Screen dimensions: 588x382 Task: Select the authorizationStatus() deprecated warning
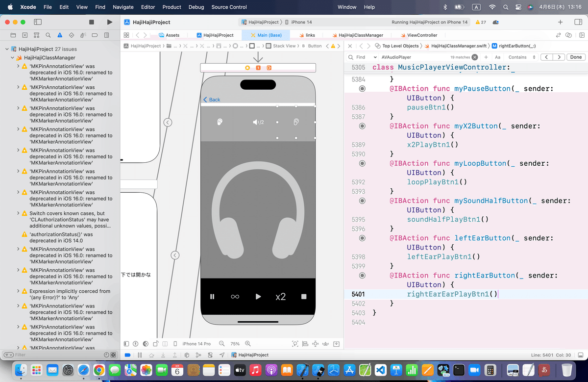coord(66,238)
